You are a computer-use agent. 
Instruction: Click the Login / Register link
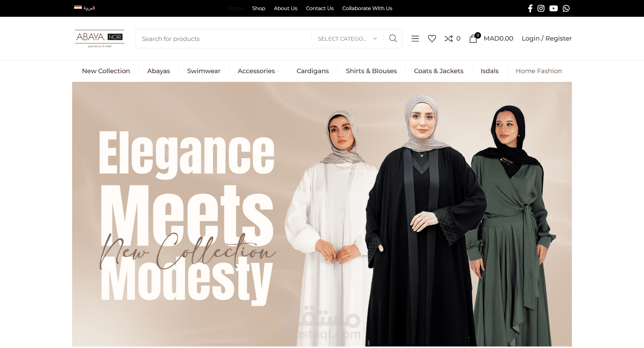tap(547, 39)
